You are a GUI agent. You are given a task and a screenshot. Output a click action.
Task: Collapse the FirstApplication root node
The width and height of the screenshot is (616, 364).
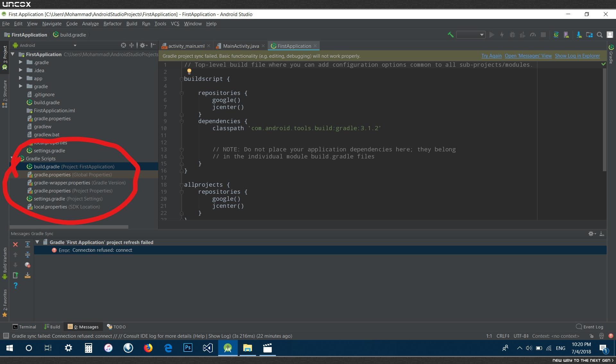point(13,54)
